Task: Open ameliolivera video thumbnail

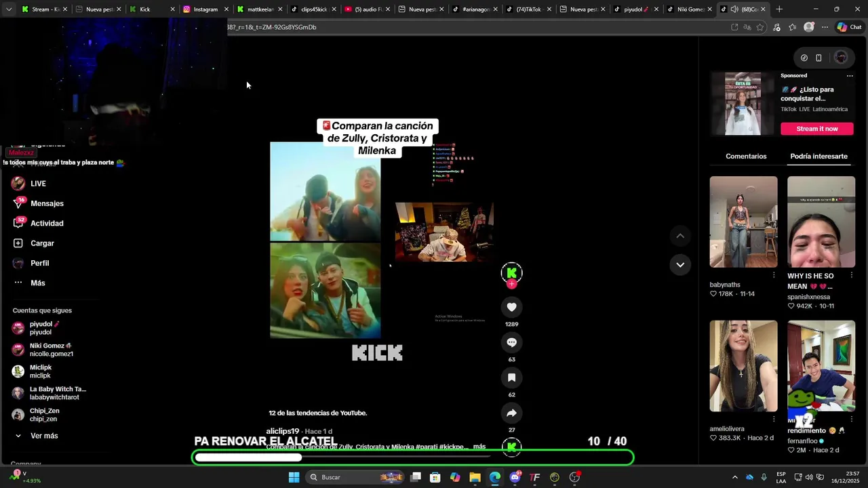Action: pos(743,366)
